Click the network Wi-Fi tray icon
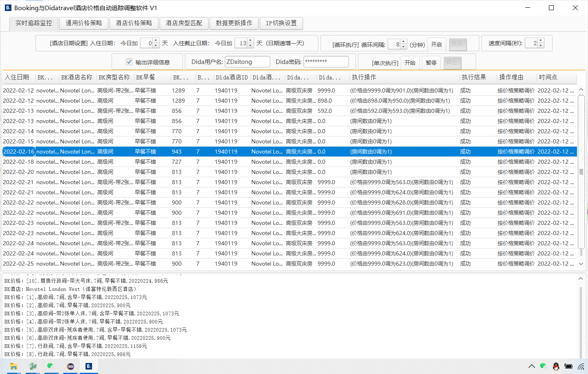 tap(581, 366)
